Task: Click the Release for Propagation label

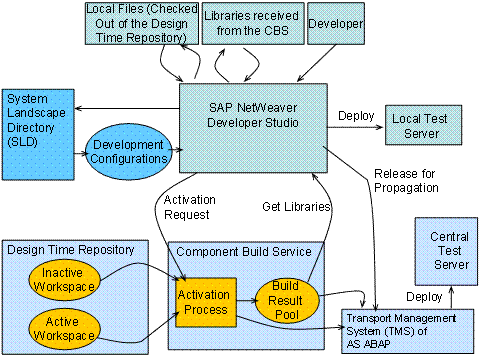Action: [406, 181]
